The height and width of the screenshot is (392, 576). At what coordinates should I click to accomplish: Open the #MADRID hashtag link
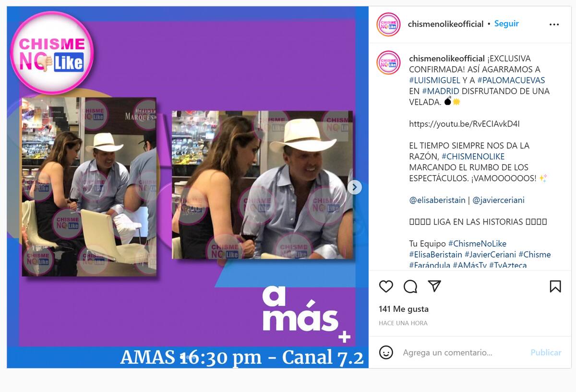(x=441, y=91)
